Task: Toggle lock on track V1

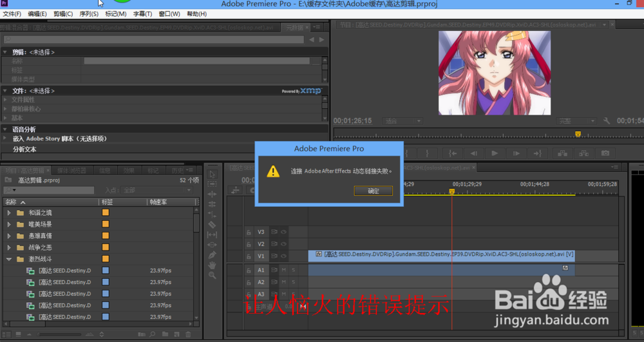Action: (249, 256)
